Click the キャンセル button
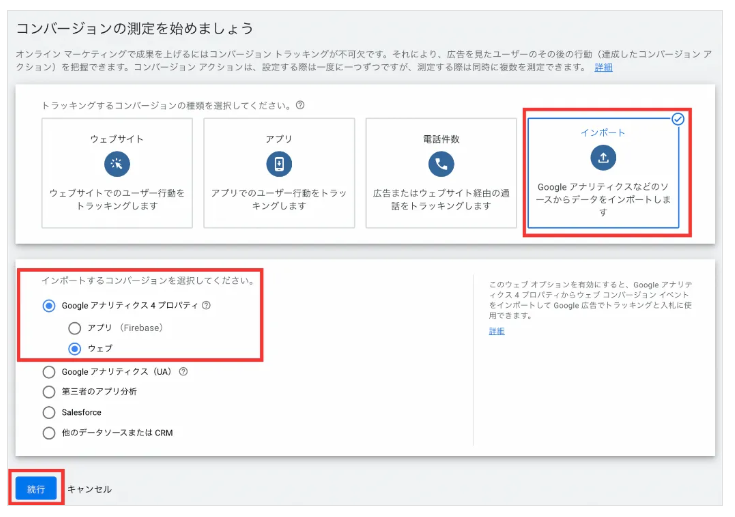Screen dimensions: 735x517 (x=89, y=489)
